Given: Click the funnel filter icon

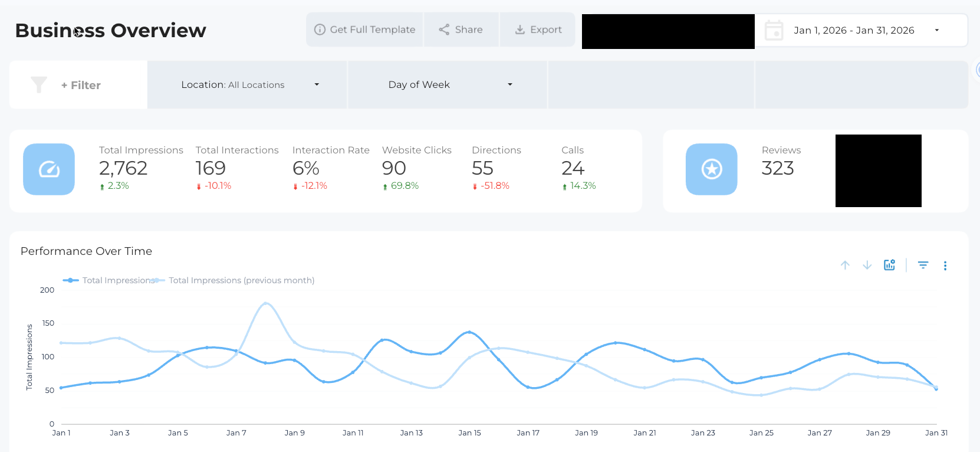Looking at the screenshot, I should pos(39,85).
